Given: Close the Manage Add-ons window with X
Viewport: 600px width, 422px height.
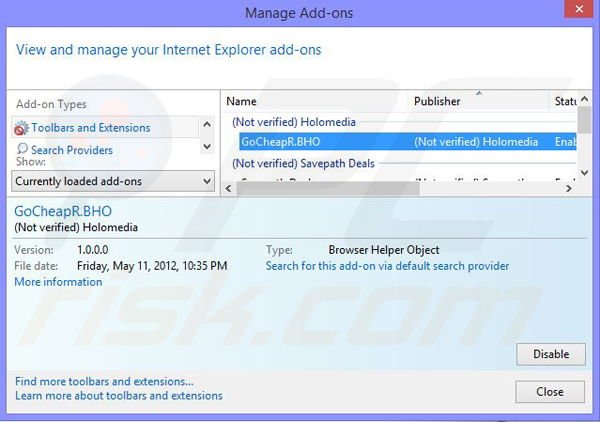Looking at the screenshot, I should (579, 9).
